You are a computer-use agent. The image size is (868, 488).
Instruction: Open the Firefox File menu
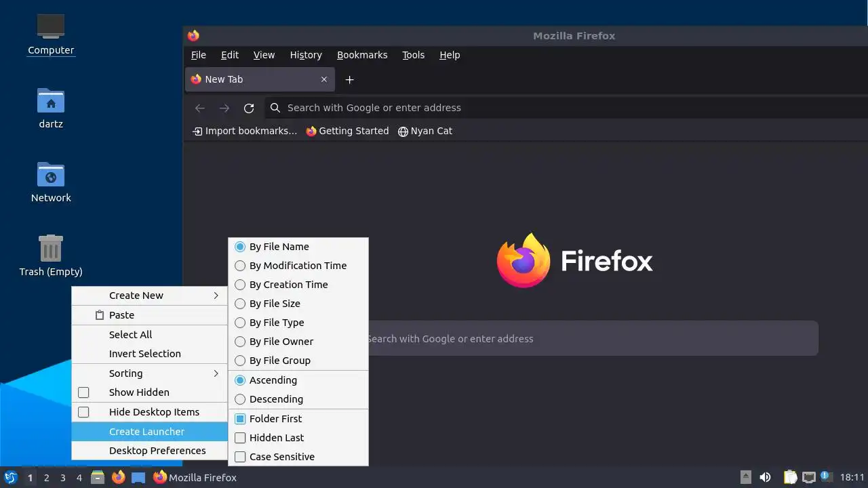(x=199, y=55)
